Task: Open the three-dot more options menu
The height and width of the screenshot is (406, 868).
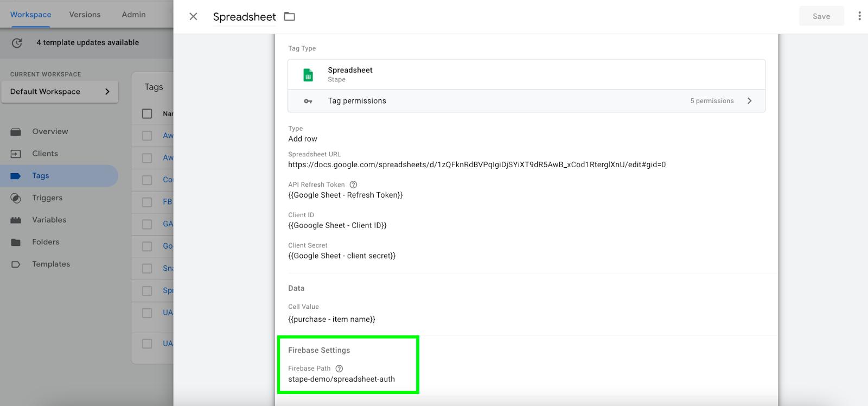Action: pyautogui.click(x=859, y=16)
